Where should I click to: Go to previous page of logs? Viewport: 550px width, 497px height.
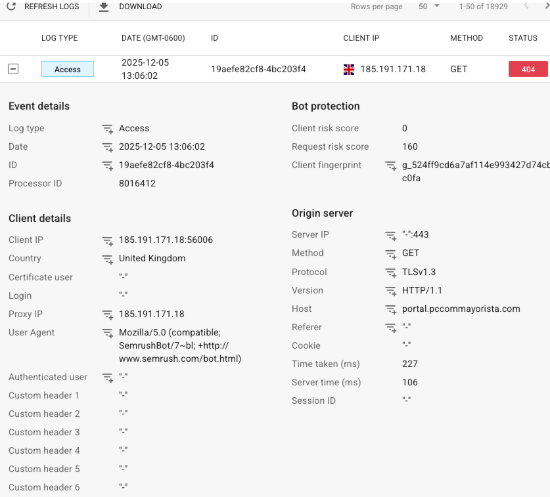click(526, 6)
